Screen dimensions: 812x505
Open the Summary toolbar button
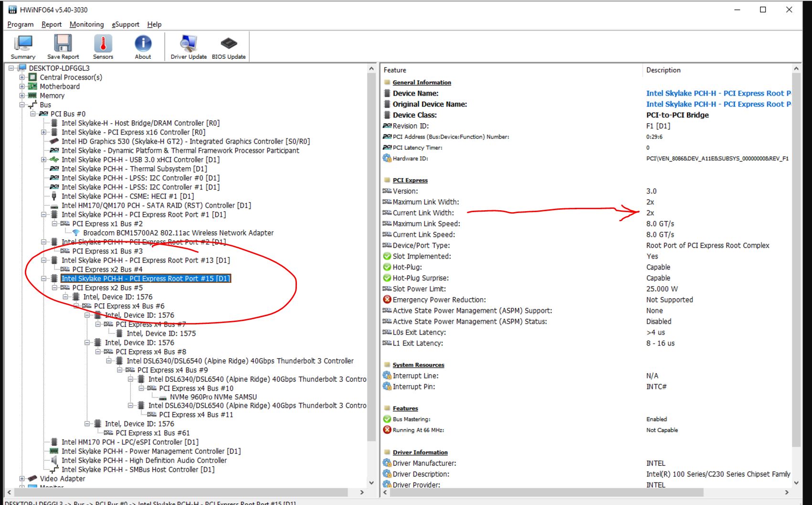click(23, 47)
